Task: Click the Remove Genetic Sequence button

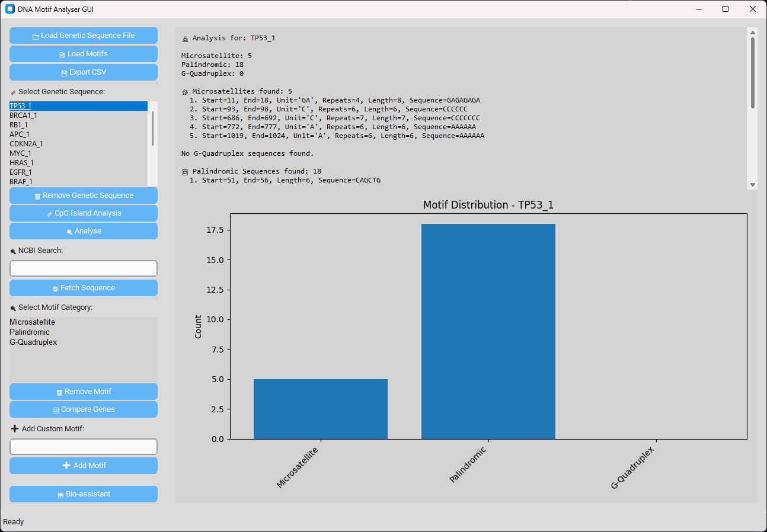Action: [84, 196]
